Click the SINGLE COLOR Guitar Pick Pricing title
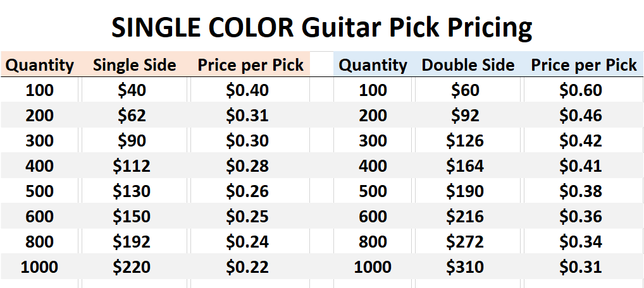644x288 pixels. click(321, 28)
